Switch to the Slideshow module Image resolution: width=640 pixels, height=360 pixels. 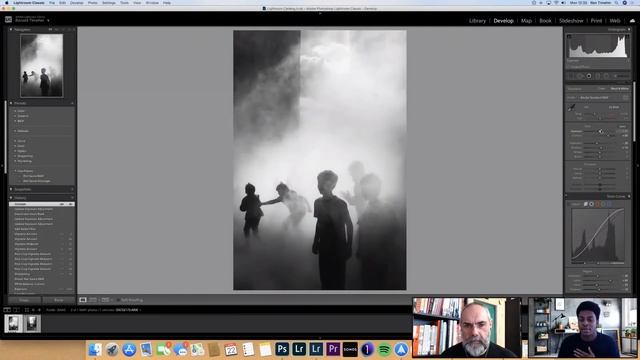[x=571, y=21]
